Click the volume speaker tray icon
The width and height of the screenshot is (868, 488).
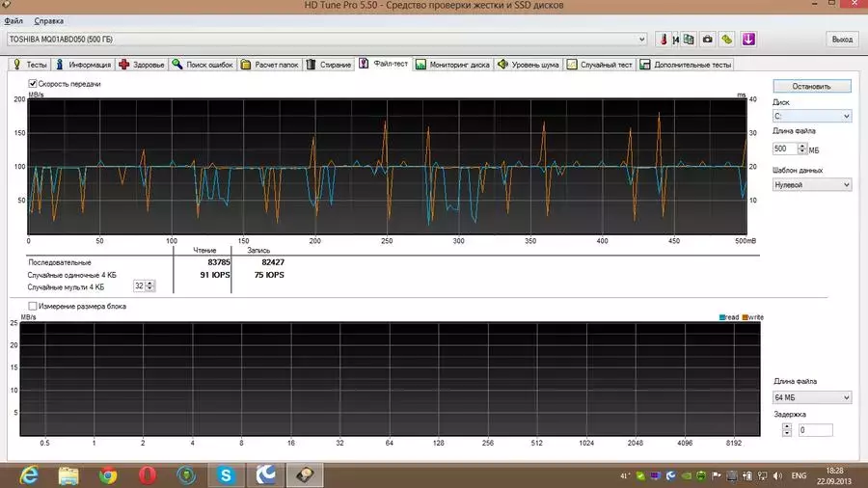(x=777, y=475)
